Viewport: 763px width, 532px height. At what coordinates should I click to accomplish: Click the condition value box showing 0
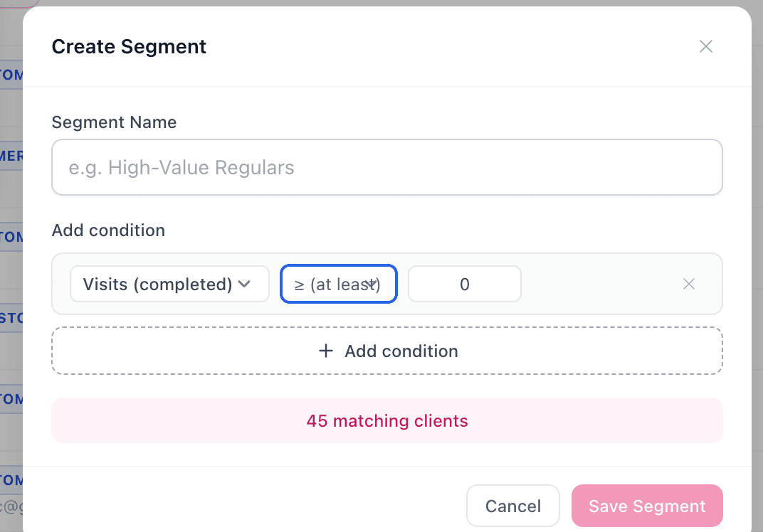pyautogui.click(x=464, y=284)
